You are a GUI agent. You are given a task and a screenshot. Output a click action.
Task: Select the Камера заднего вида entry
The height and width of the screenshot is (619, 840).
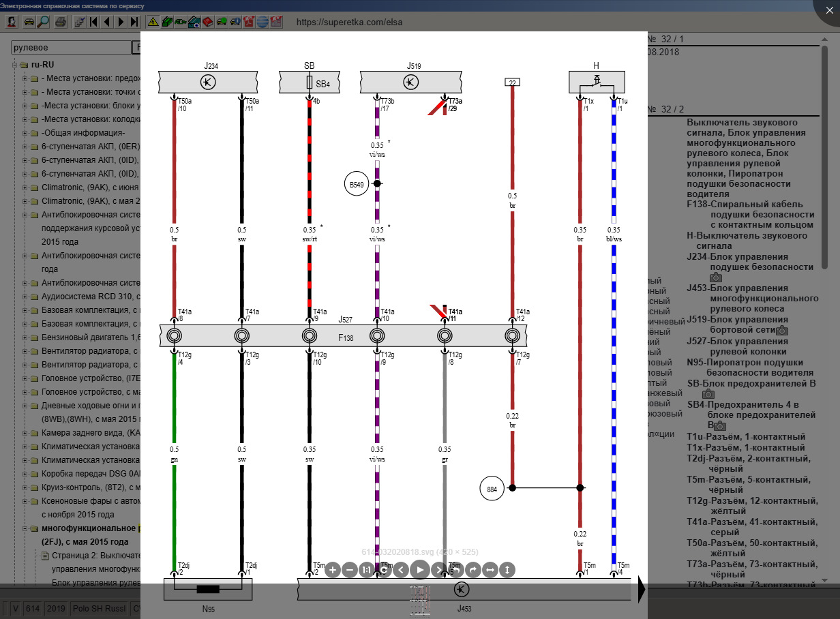(x=90, y=433)
